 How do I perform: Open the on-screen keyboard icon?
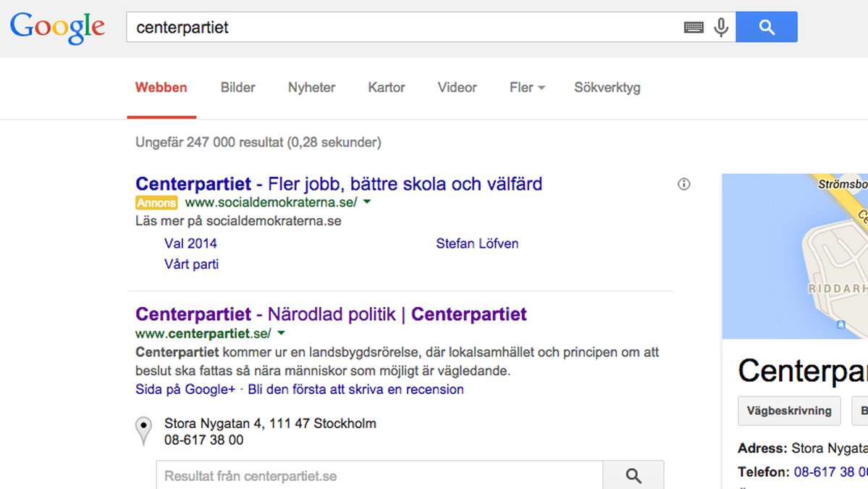[x=693, y=27]
